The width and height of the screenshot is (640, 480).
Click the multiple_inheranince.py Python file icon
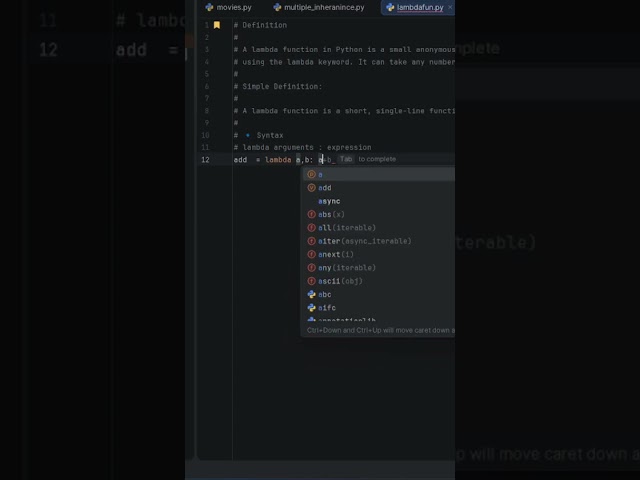pyautogui.click(x=277, y=7)
